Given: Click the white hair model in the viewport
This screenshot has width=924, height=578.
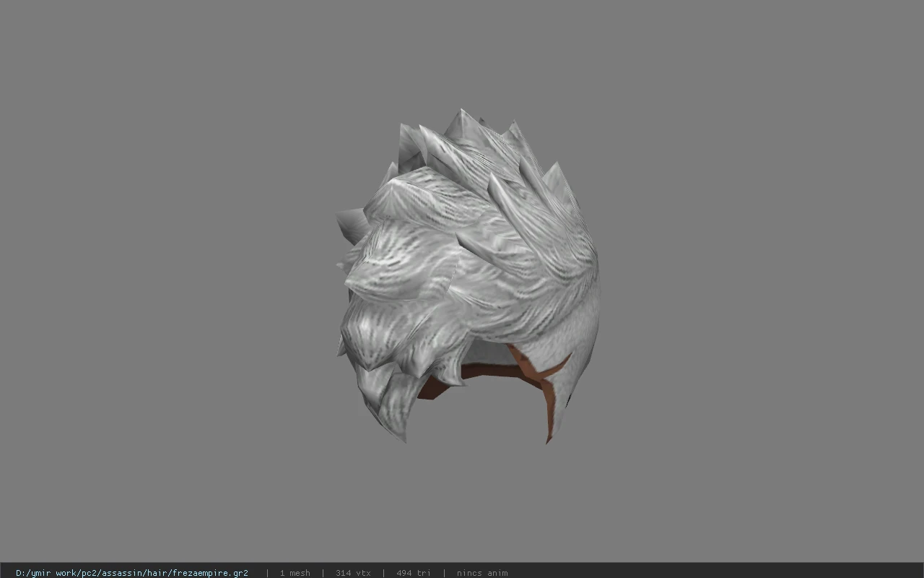Looking at the screenshot, I should (468, 276).
